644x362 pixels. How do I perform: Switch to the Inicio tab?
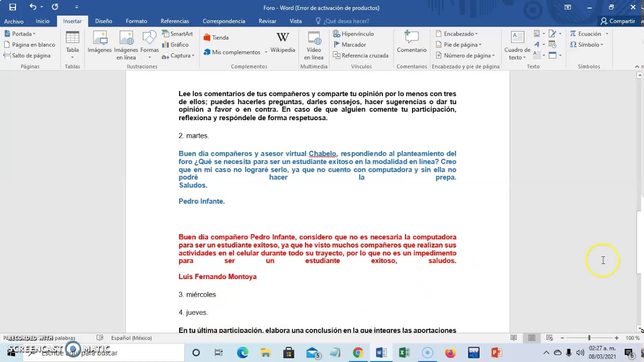(43, 21)
